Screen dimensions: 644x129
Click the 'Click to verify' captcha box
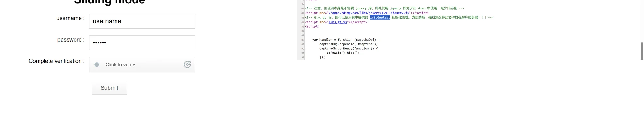point(142,64)
